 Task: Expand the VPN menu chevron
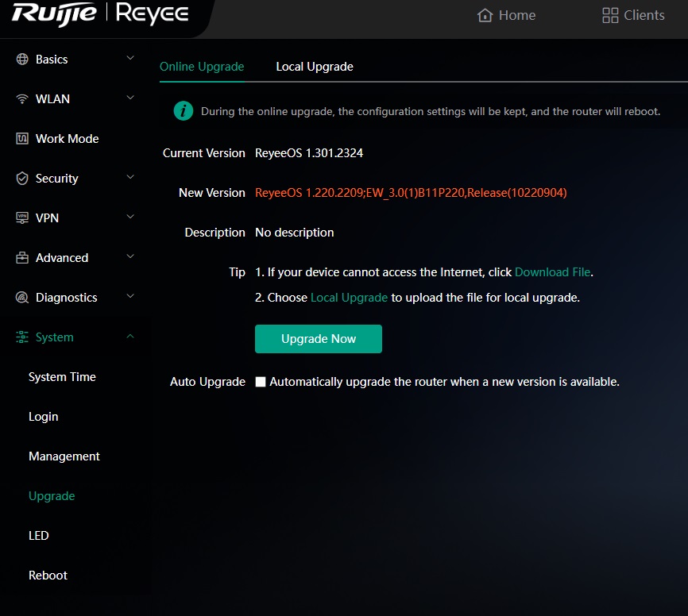130,217
